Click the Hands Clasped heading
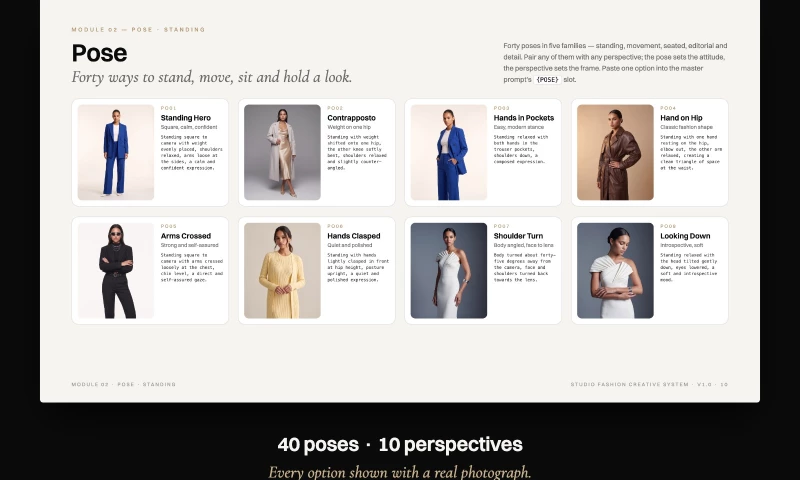 [x=354, y=236]
